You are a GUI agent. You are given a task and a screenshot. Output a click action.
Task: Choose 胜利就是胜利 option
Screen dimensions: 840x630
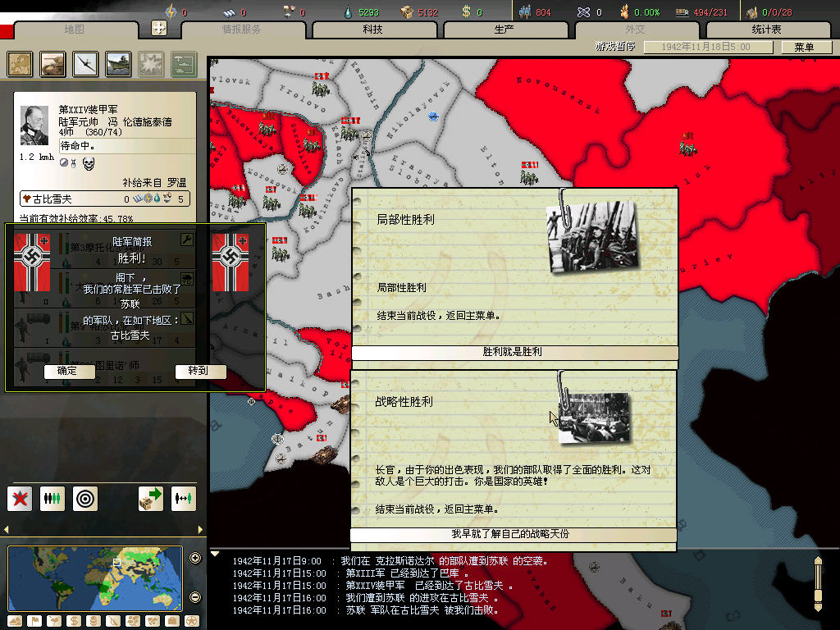click(514, 352)
